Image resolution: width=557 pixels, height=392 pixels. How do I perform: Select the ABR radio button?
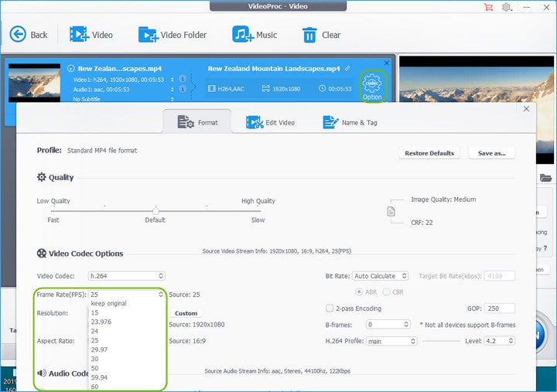[359, 291]
